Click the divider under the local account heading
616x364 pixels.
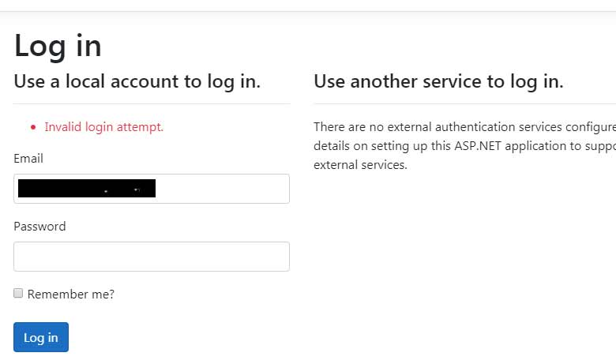(152, 103)
